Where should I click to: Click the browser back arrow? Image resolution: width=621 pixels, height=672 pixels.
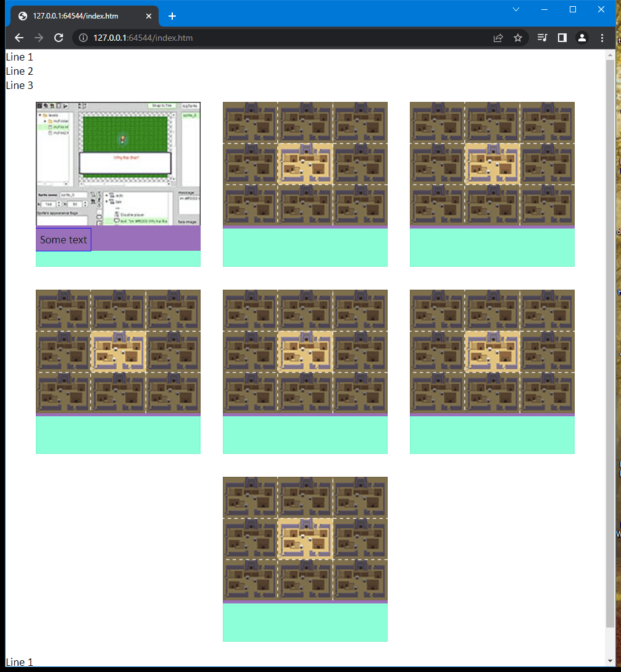(19, 38)
